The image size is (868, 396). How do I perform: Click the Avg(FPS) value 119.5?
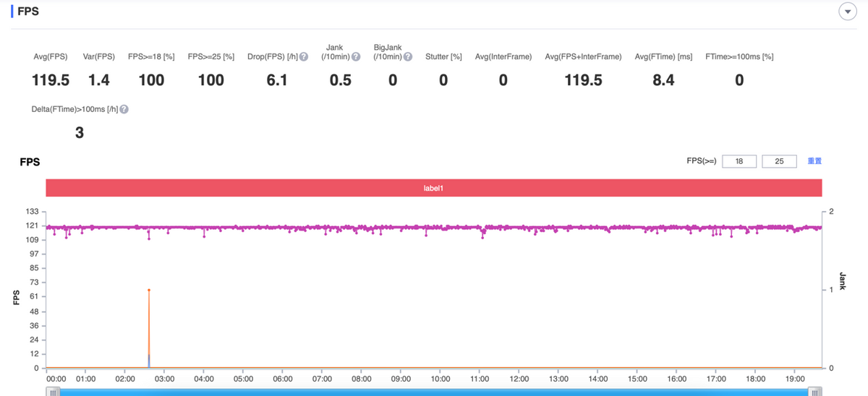tap(51, 80)
